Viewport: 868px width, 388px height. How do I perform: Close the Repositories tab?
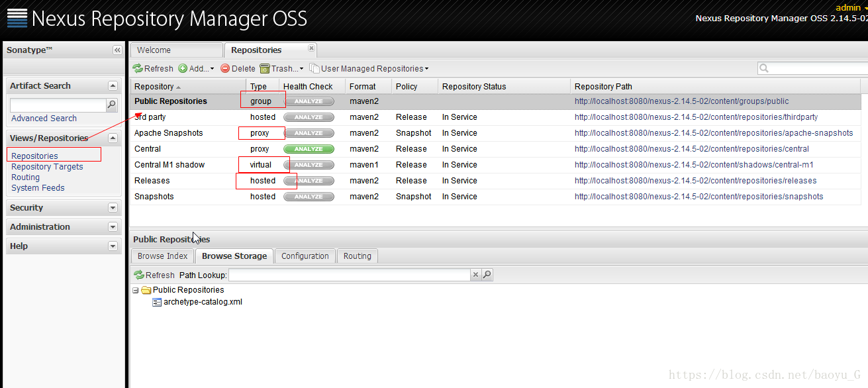[311, 48]
